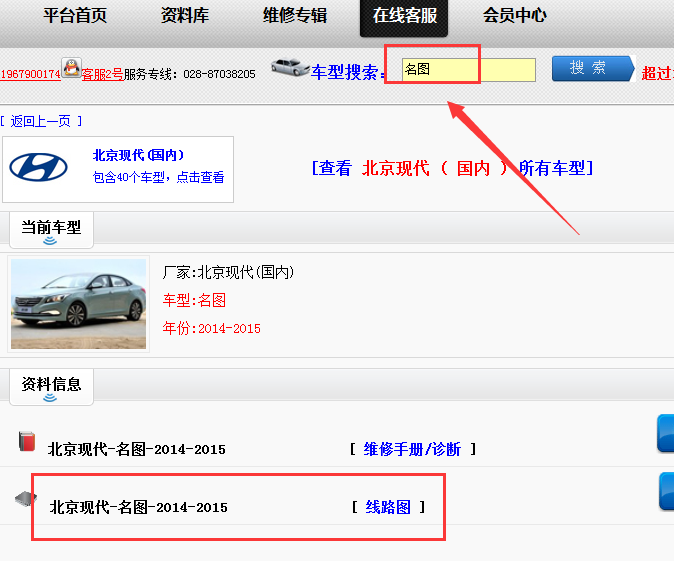Viewport: 674px width, 561px height.
Task: Click the gray chip icon for 线路图
Action: tap(26, 499)
